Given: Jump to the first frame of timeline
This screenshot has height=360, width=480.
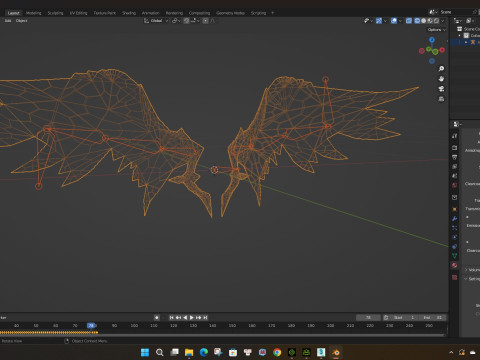Looking at the screenshot, I should [171, 318].
